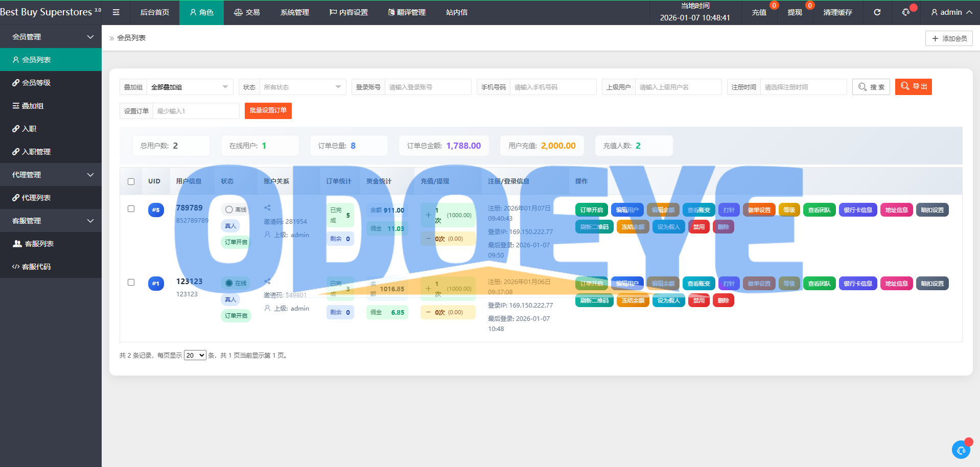The width and height of the screenshot is (980, 467).
Task: Open the customer service headset icon in header
Action: coord(906,12)
